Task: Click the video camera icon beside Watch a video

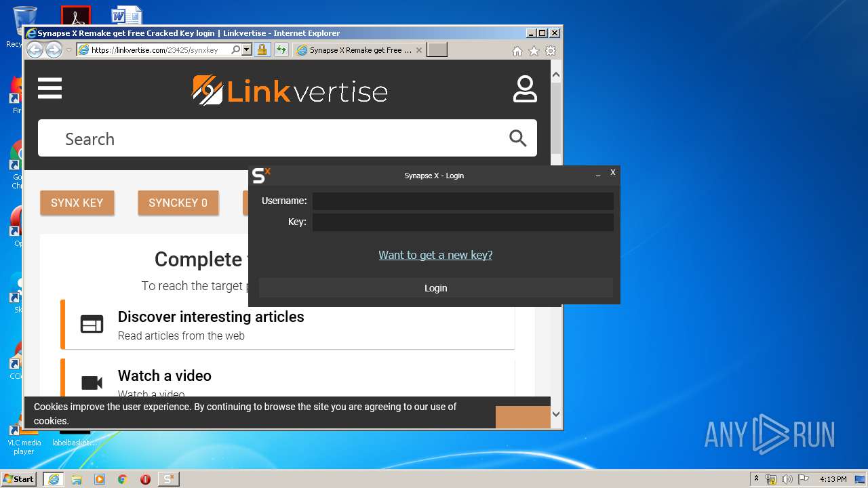Action: click(92, 383)
